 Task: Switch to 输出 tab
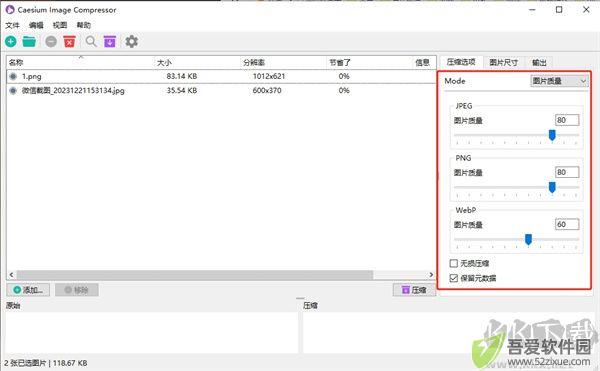539,62
